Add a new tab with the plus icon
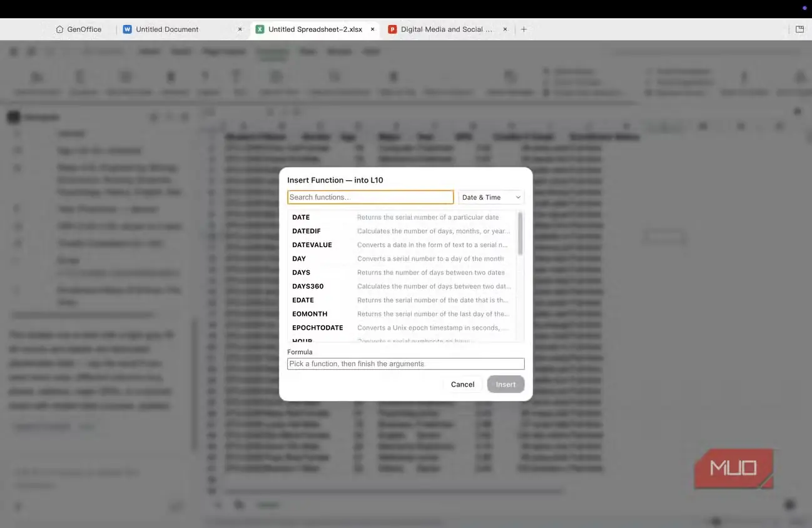This screenshot has width=812, height=528. point(524,29)
